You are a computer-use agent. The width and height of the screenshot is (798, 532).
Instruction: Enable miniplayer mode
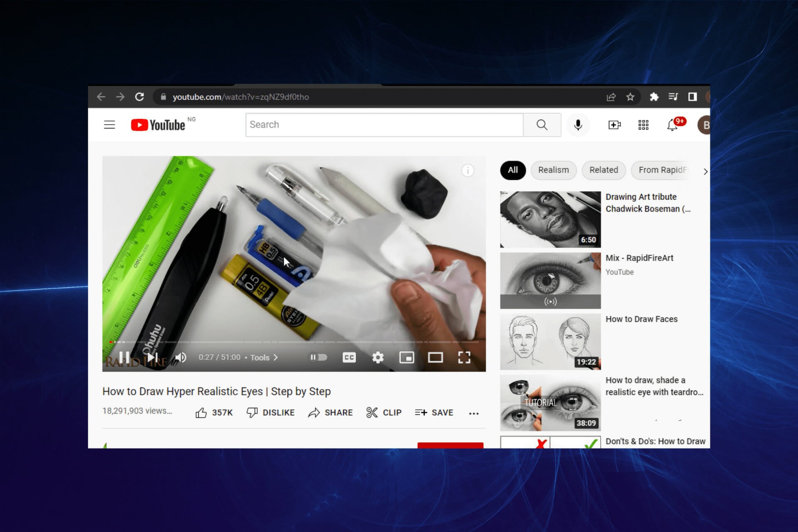(406, 357)
